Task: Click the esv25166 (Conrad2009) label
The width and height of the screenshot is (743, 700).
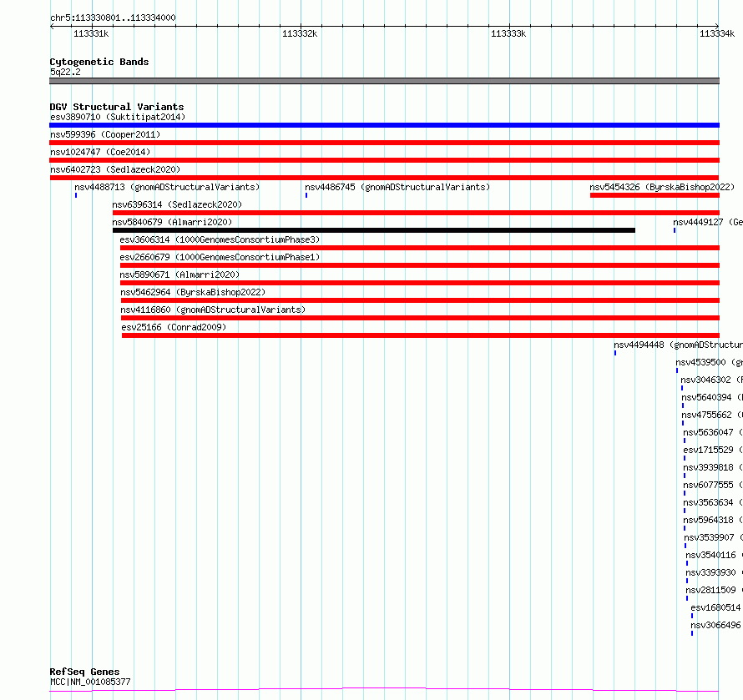Action: click(174, 327)
